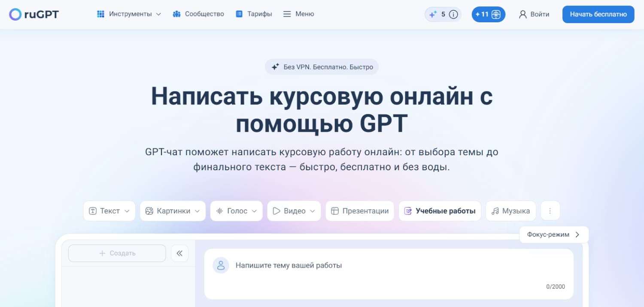Enable Фокус-режим
644x307 pixels.
[x=553, y=235]
